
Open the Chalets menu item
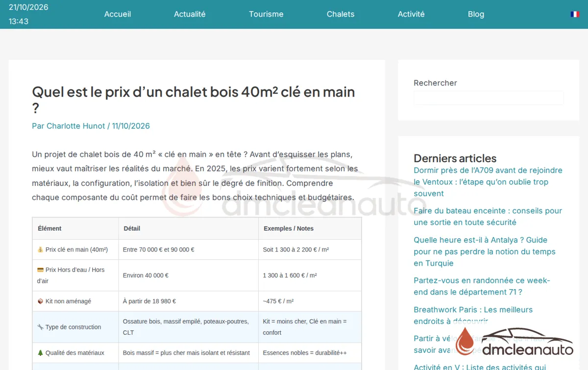point(341,14)
